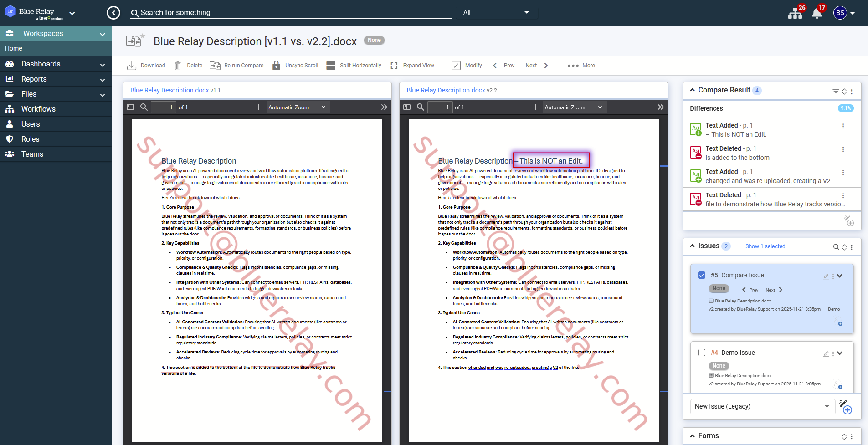
Task: Expand #4 Demo Issue chevron
Action: point(840,353)
